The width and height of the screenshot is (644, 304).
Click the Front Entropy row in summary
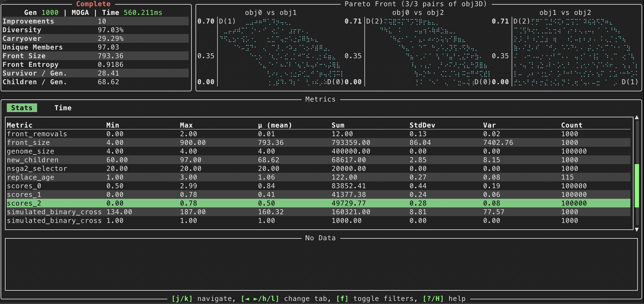pyautogui.click(x=31, y=64)
